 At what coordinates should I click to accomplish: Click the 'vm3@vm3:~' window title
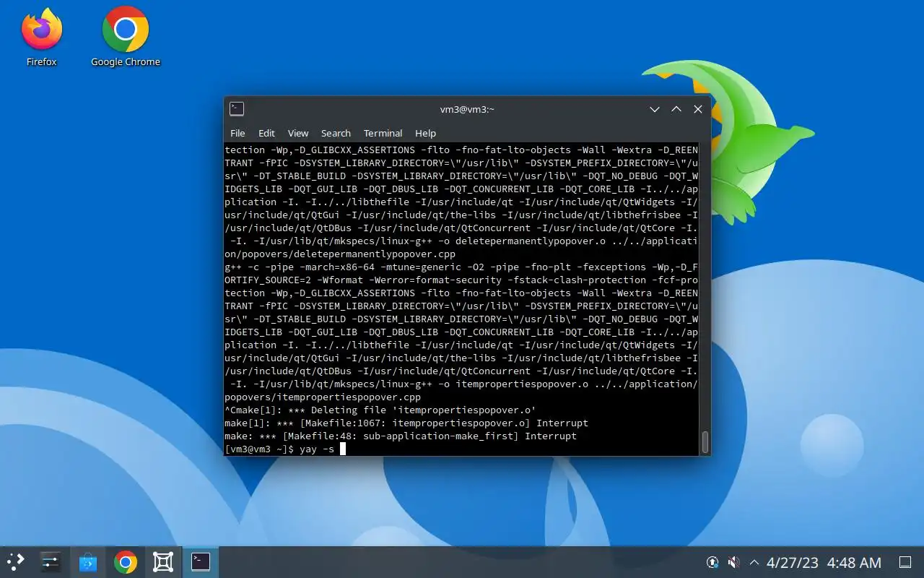467,109
